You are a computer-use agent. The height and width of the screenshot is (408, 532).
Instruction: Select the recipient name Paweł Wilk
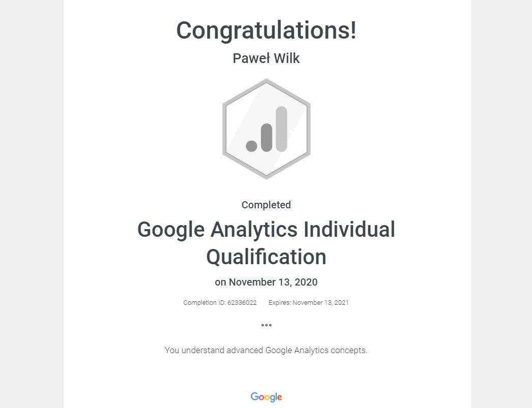[x=266, y=58]
